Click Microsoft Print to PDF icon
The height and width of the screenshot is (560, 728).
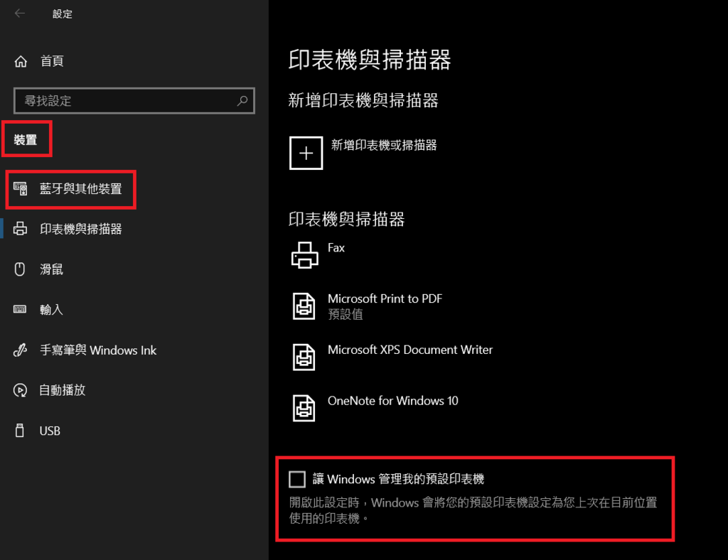pos(304,306)
